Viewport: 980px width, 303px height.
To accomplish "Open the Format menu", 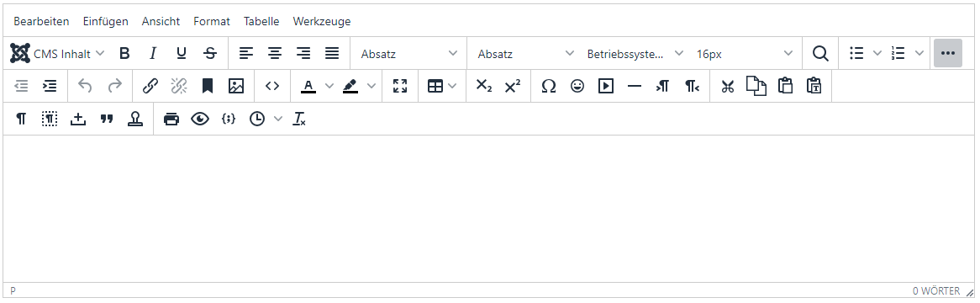I will point(211,21).
